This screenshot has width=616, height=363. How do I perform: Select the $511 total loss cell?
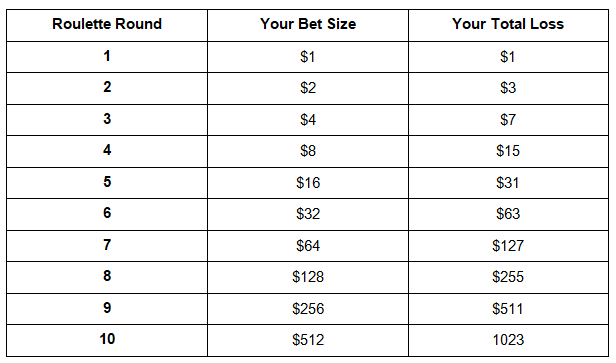point(508,309)
